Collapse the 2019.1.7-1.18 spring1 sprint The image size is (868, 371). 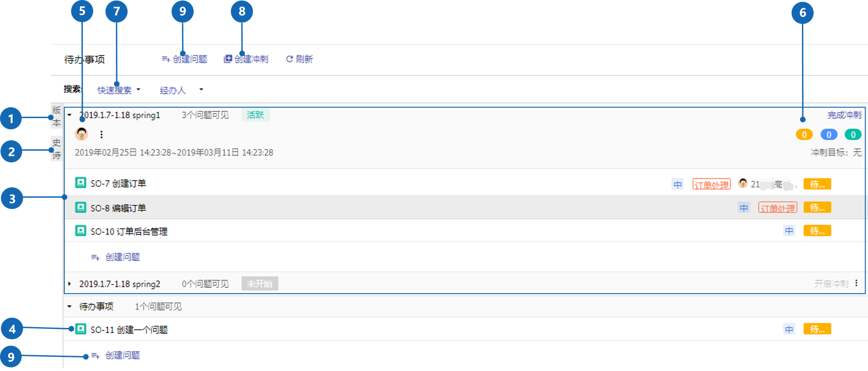(x=70, y=115)
